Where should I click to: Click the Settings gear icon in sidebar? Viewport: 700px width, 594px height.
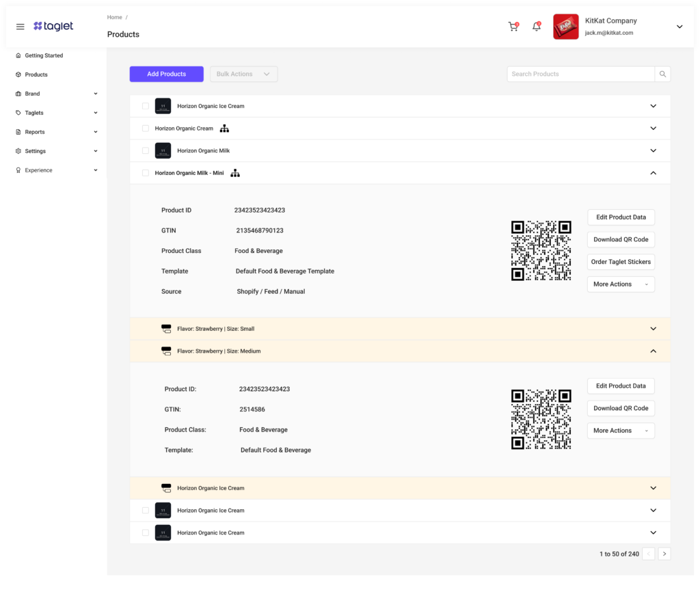click(x=18, y=151)
